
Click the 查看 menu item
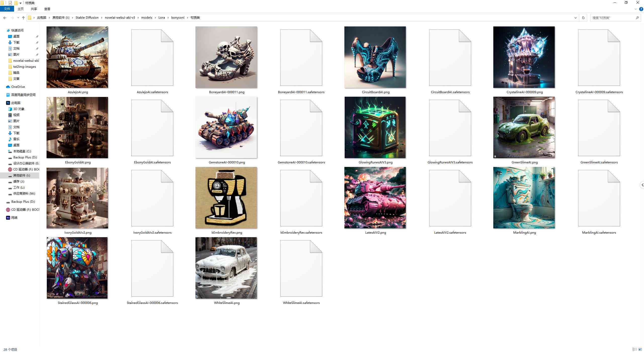[47, 10]
